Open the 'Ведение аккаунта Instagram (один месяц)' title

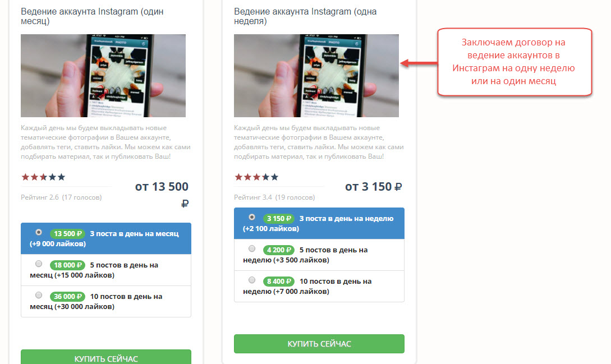(92, 16)
